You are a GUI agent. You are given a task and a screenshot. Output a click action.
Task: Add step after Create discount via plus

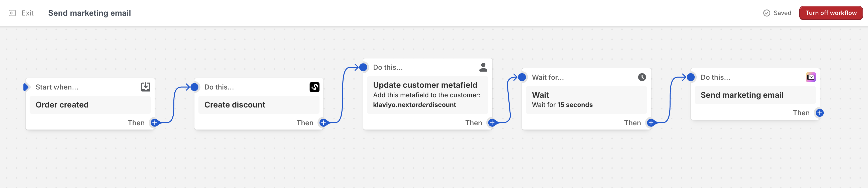(x=323, y=123)
